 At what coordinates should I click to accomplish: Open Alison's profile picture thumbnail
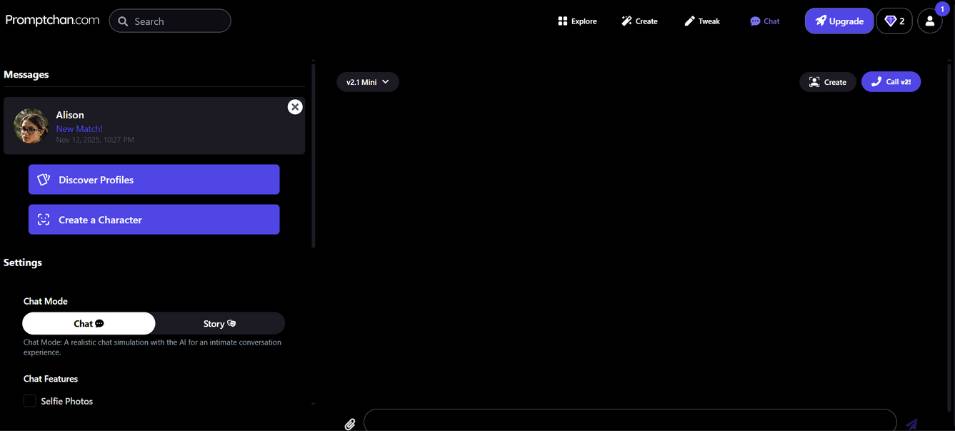point(30,126)
